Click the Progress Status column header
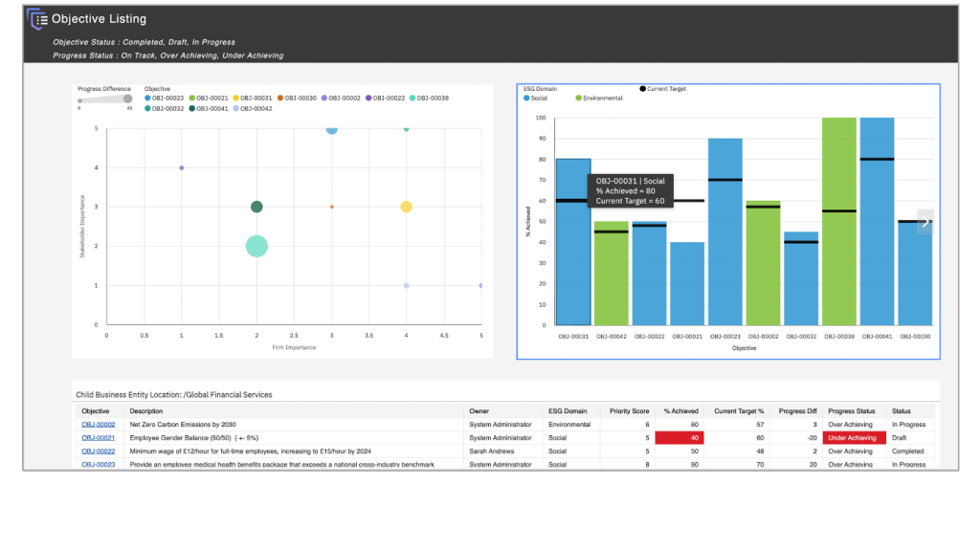The image size is (980, 551). (x=847, y=410)
